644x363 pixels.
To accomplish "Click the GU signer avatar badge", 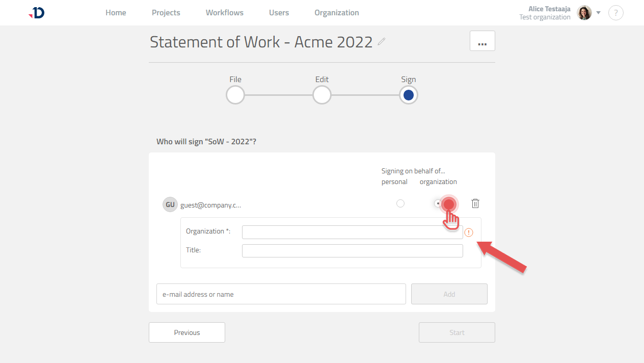I will (x=170, y=204).
